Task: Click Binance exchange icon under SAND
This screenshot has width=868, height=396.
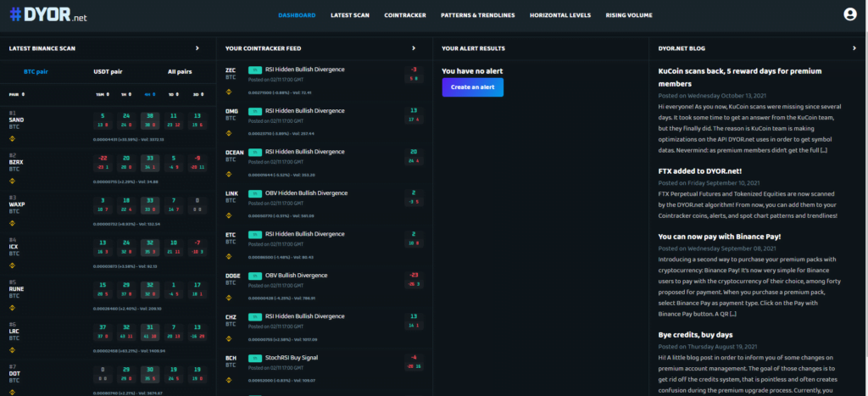Action: (x=12, y=139)
